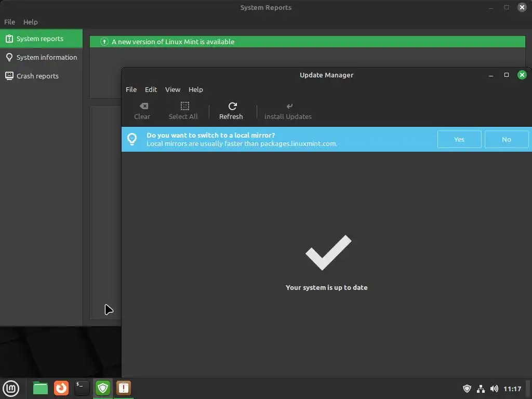Open the volume tray icon

[495, 389]
